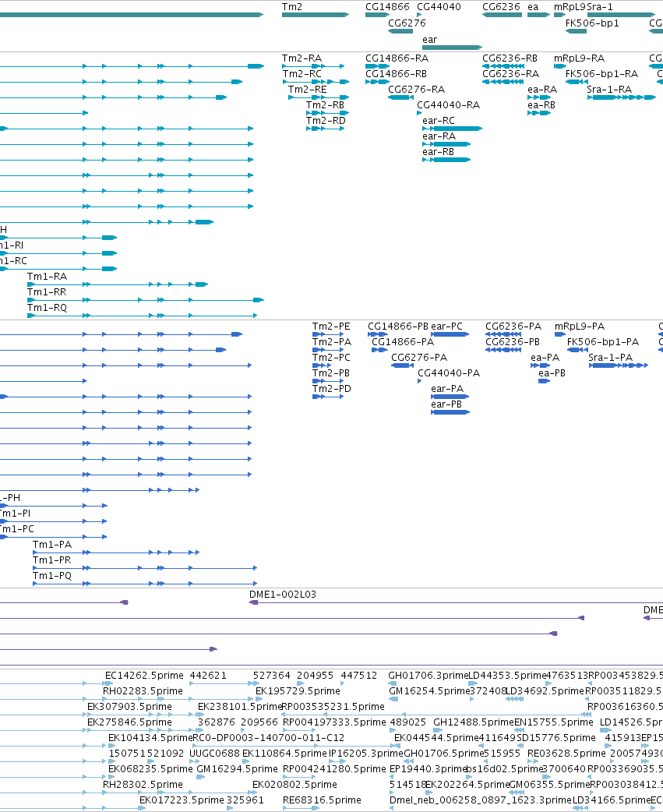Select protein CG6236-PB
Screen dimensions: 663x812
503,350
